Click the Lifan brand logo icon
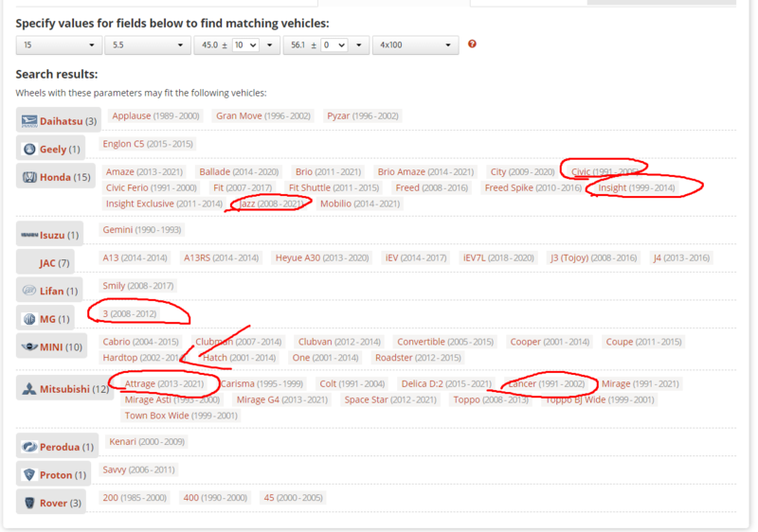The width and height of the screenshot is (758, 532). pyautogui.click(x=29, y=291)
